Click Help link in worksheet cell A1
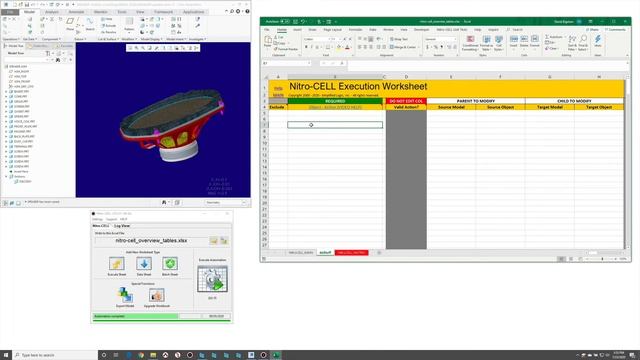 pyautogui.click(x=278, y=88)
